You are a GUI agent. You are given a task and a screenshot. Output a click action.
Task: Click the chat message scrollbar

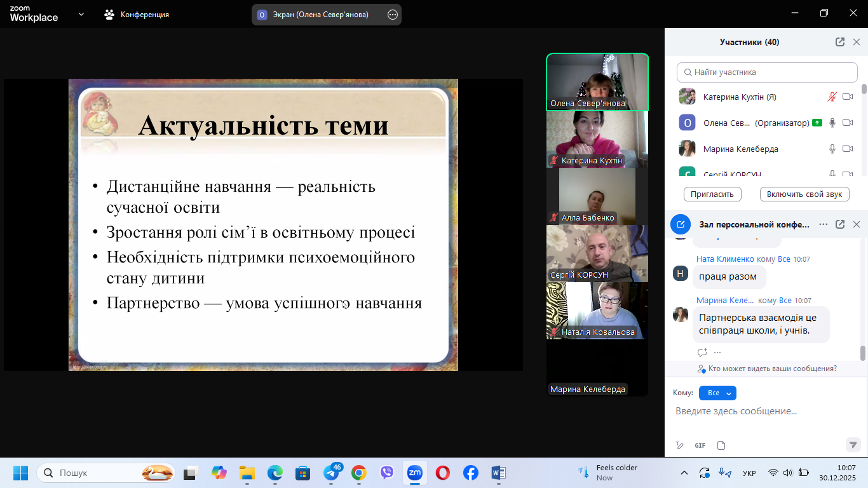(x=863, y=353)
